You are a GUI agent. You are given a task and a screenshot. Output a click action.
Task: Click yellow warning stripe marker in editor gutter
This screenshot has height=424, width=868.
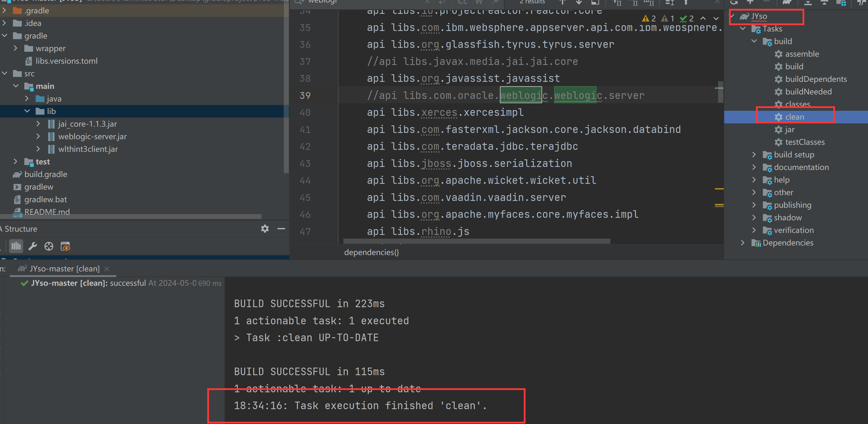[x=719, y=189]
